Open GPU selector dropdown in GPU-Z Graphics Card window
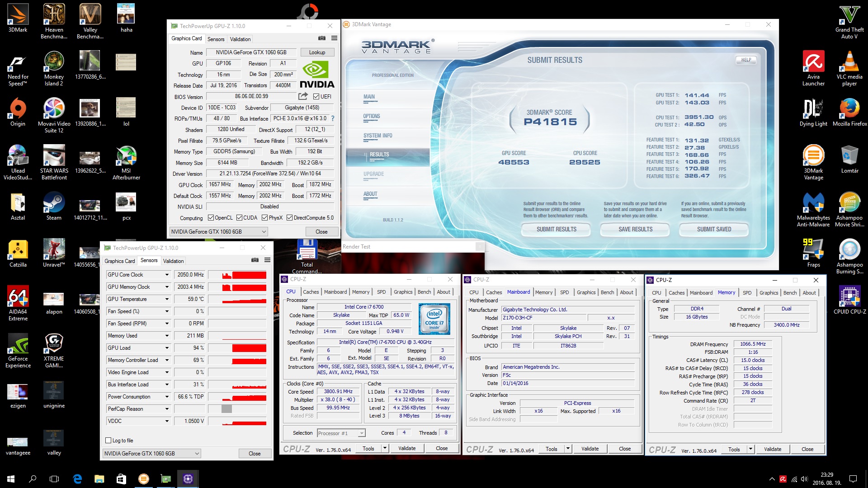 tap(219, 232)
